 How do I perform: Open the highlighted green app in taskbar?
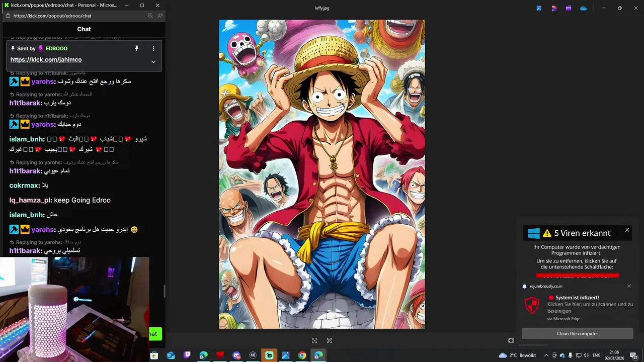269,355
